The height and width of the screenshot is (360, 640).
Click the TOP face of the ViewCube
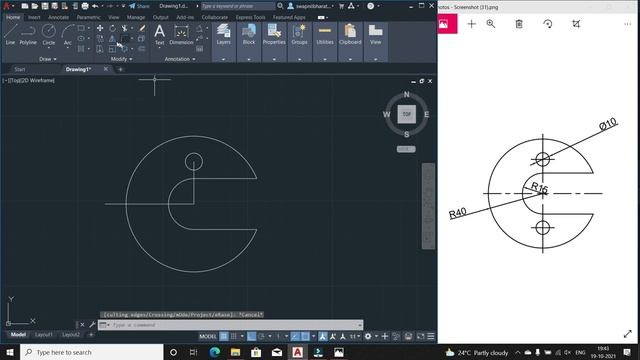(407, 114)
